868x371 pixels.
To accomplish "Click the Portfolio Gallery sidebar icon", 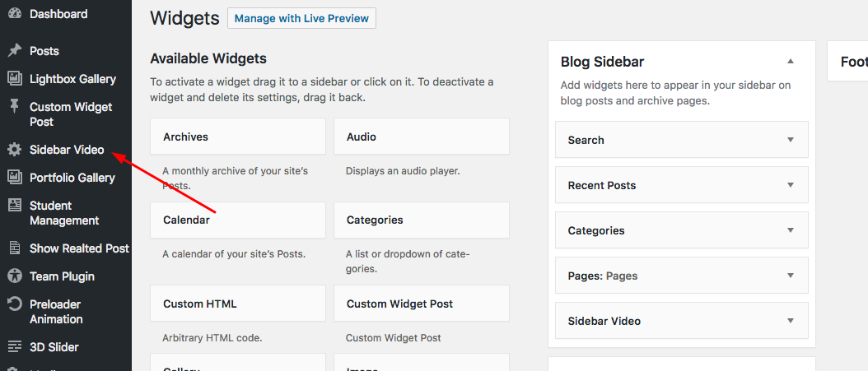I will click(x=14, y=178).
